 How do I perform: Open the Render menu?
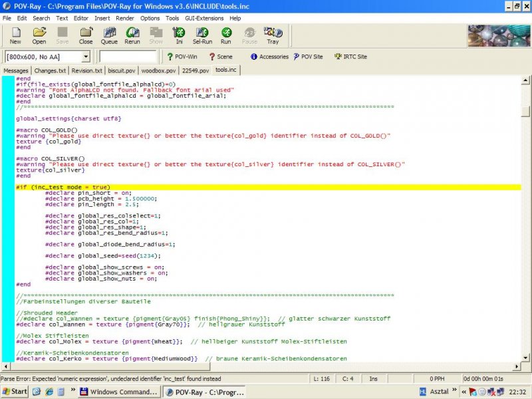[125, 19]
